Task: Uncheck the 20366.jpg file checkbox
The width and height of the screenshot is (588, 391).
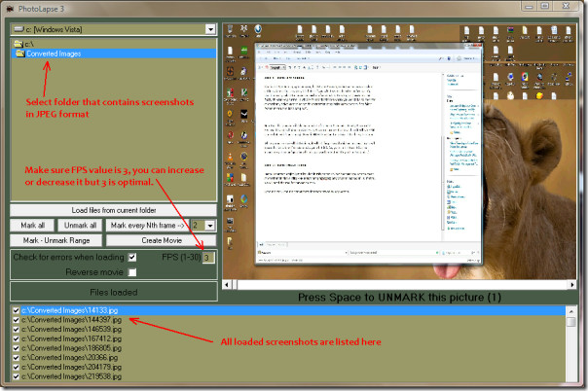Action: tap(16, 358)
